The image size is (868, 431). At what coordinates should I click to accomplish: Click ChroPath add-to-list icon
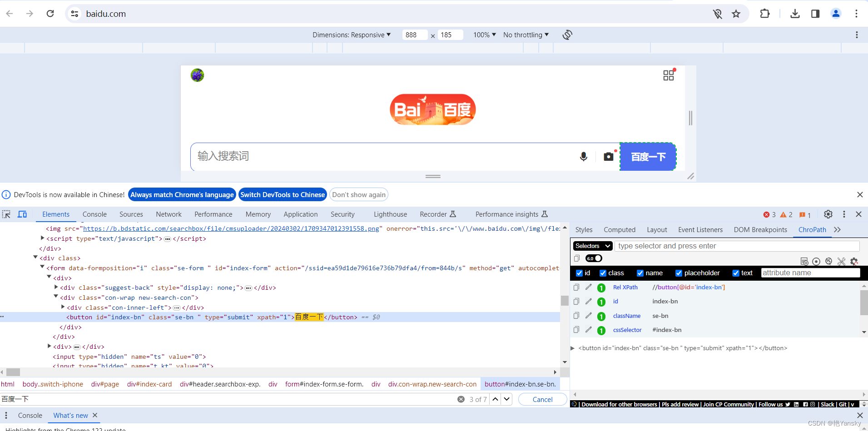click(804, 261)
